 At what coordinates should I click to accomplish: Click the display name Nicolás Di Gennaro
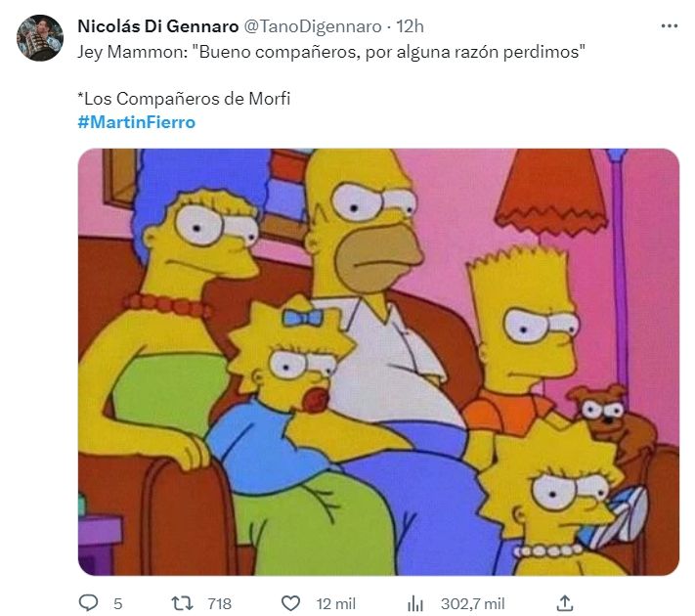pos(158,26)
